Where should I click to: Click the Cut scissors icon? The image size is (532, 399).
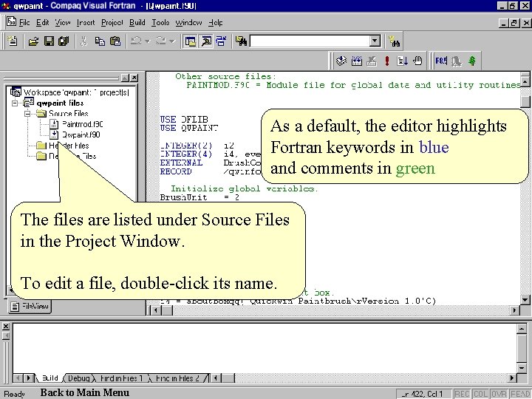click(x=83, y=41)
